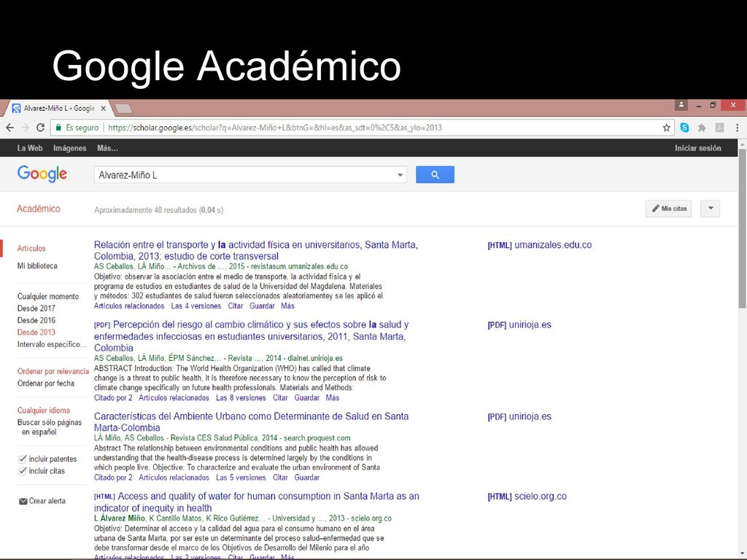Click Citado por 2 under the cambio climático result
The image size is (747, 560).
[113, 397]
